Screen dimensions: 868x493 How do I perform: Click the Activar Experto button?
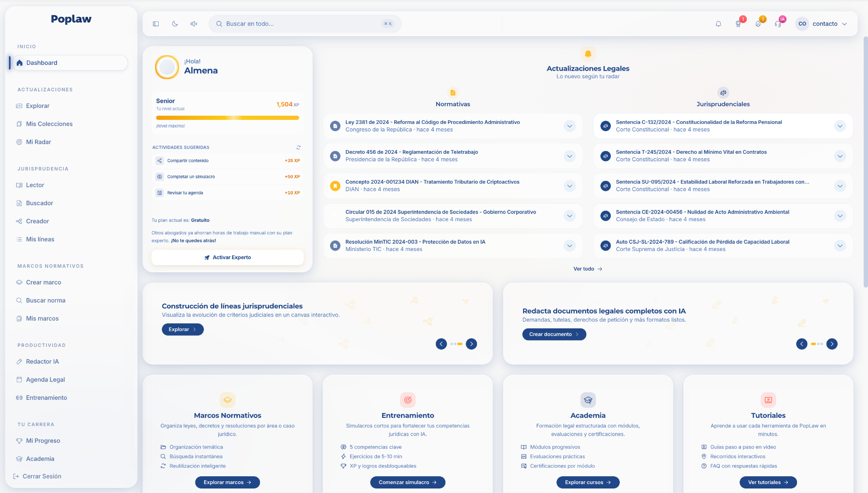pos(227,257)
